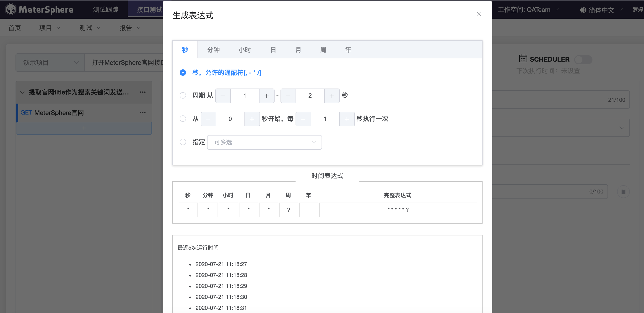Select the 周期 从 radio option

tap(183, 96)
